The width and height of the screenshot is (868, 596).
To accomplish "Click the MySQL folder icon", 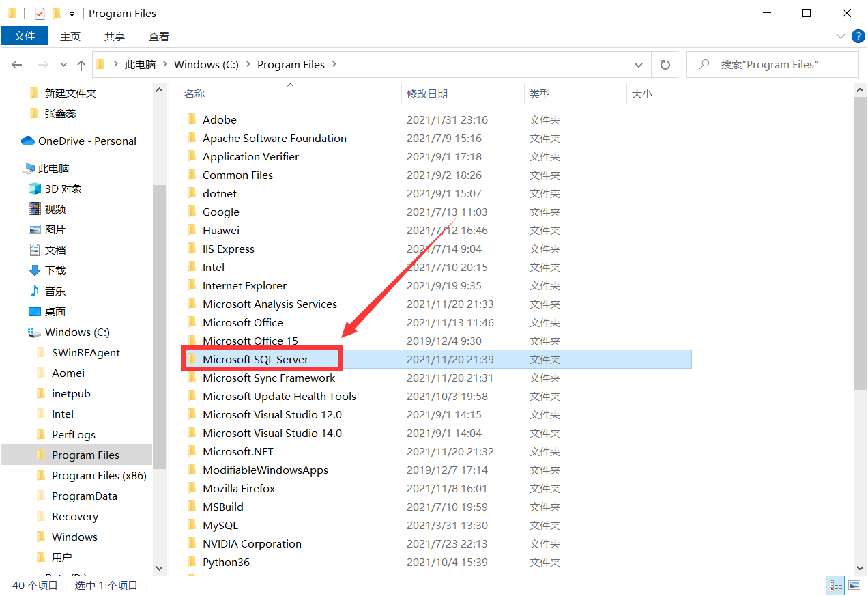I will [192, 525].
